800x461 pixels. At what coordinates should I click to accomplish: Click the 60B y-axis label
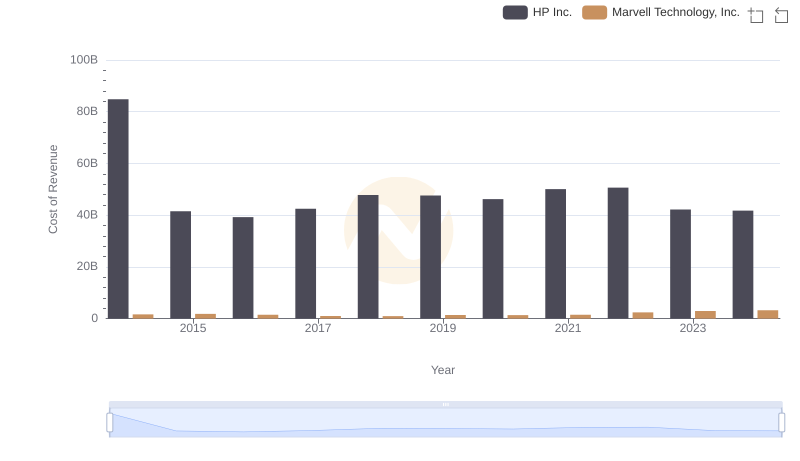point(87,163)
